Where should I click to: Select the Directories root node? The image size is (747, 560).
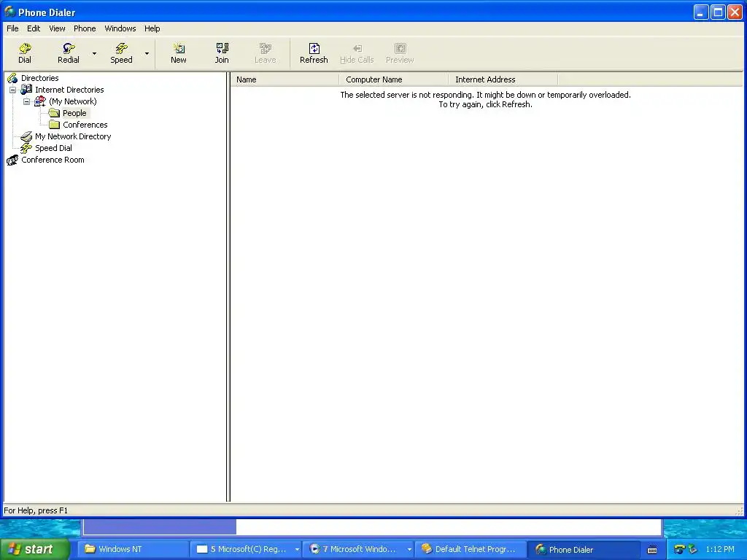40,78
